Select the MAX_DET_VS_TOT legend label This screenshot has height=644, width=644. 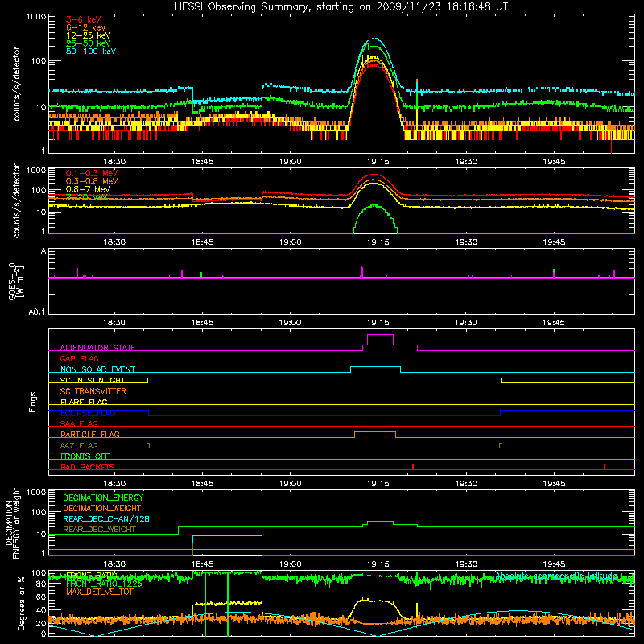tap(99, 592)
